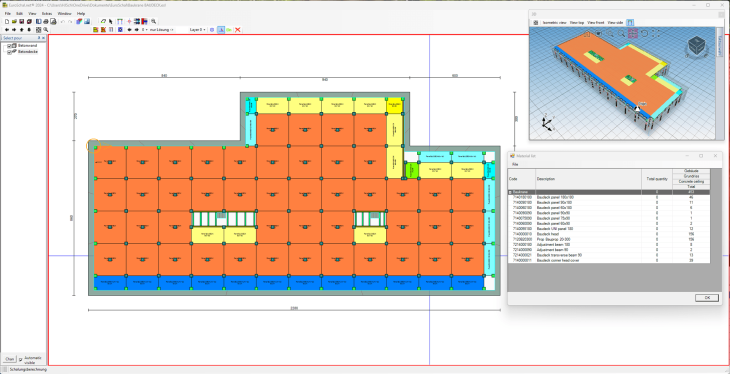Open the nur Lösung dropdown
730x374 pixels.
tap(161, 30)
